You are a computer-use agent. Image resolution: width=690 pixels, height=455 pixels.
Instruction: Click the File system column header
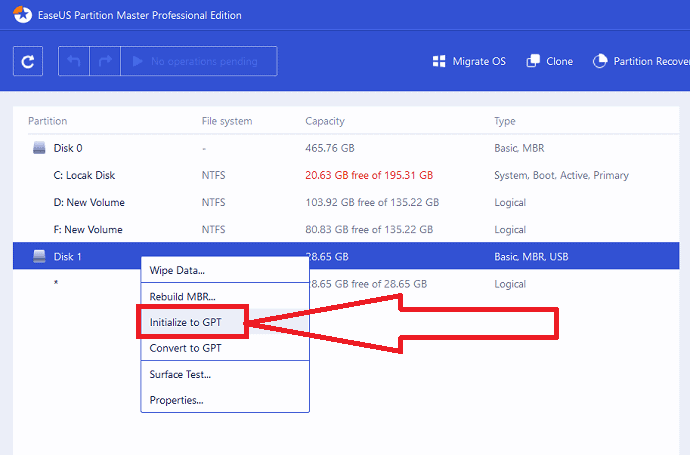[227, 121]
